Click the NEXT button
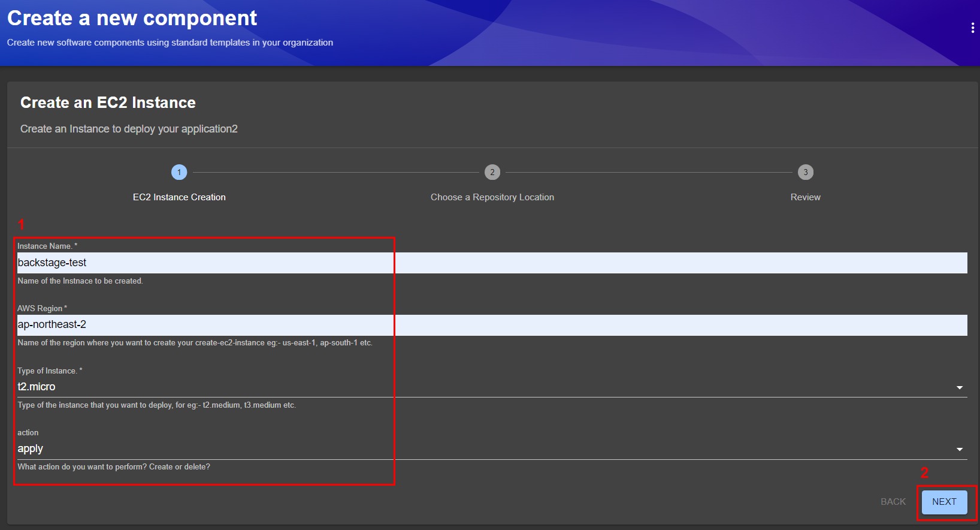The image size is (980, 530). tap(944, 502)
